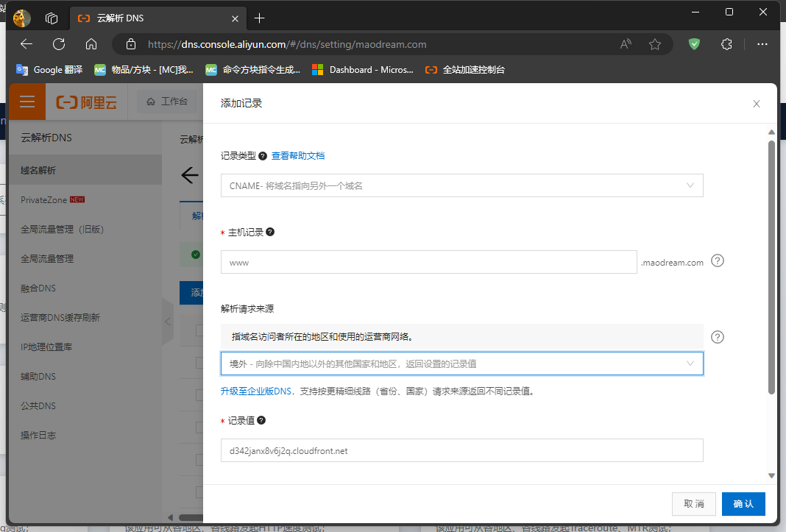Open 升级至企业版DNS link
The width and height of the screenshot is (786, 532).
(x=256, y=391)
